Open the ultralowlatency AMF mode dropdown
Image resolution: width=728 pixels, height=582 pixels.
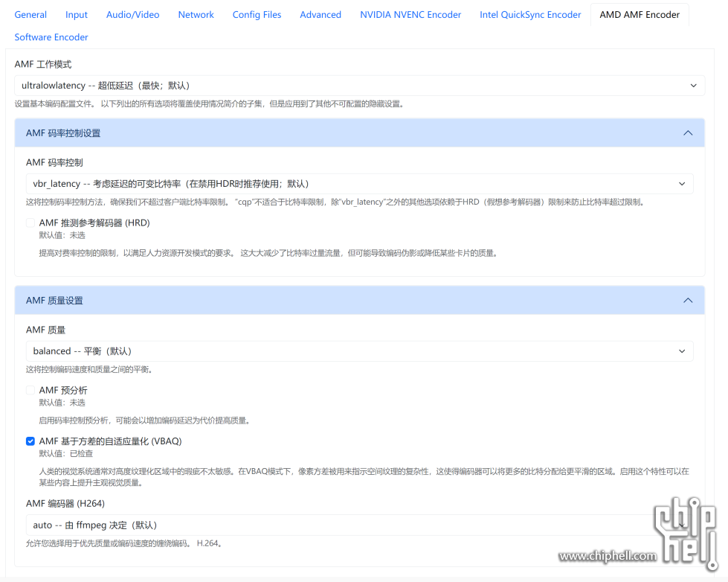[359, 86]
